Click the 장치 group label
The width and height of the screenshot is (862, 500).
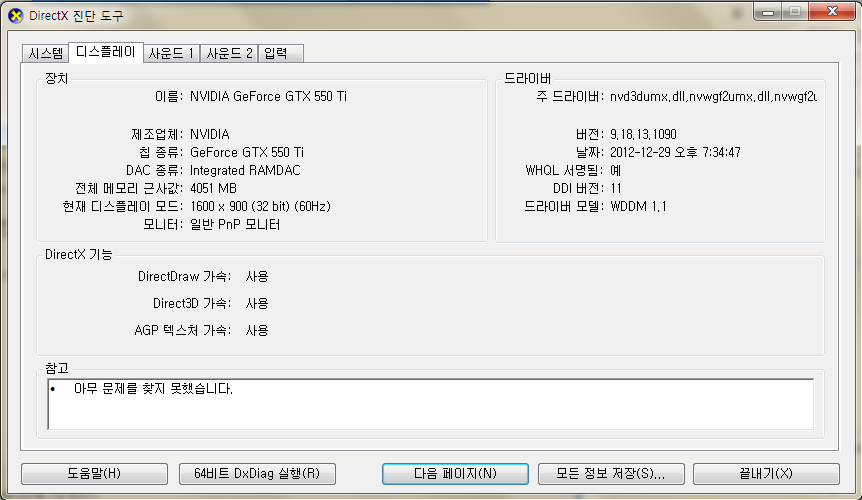click(57, 79)
